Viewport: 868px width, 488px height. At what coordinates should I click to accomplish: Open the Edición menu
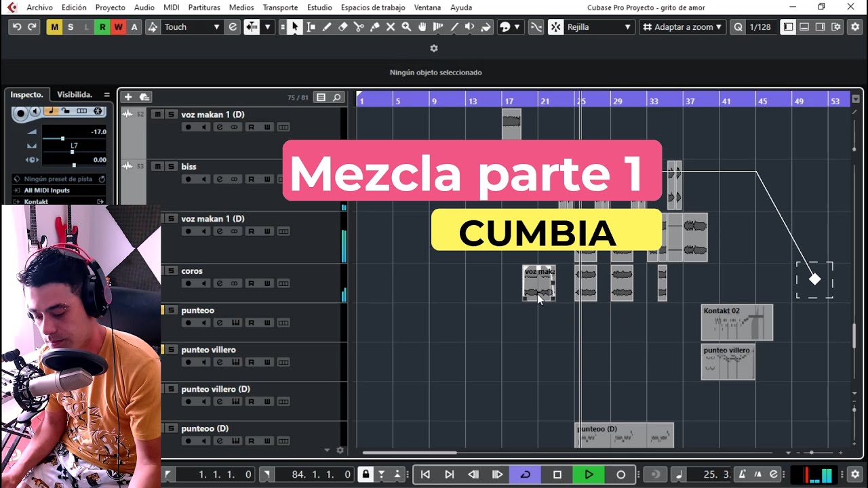[x=74, y=7]
